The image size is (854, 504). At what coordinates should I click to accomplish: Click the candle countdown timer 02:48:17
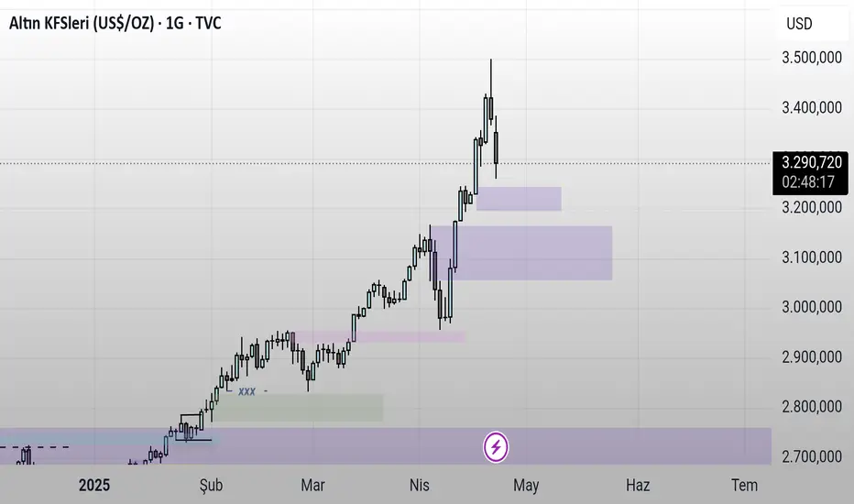tap(810, 182)
